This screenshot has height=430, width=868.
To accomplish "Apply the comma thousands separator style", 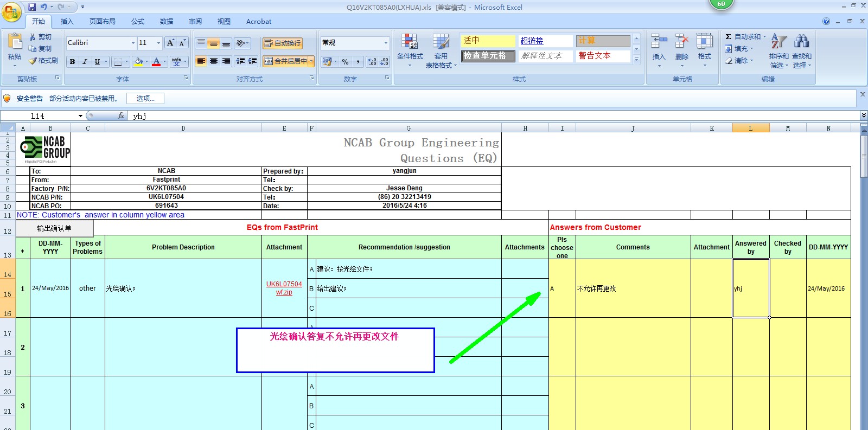I will pyautogui.click(x=358, y=62).
